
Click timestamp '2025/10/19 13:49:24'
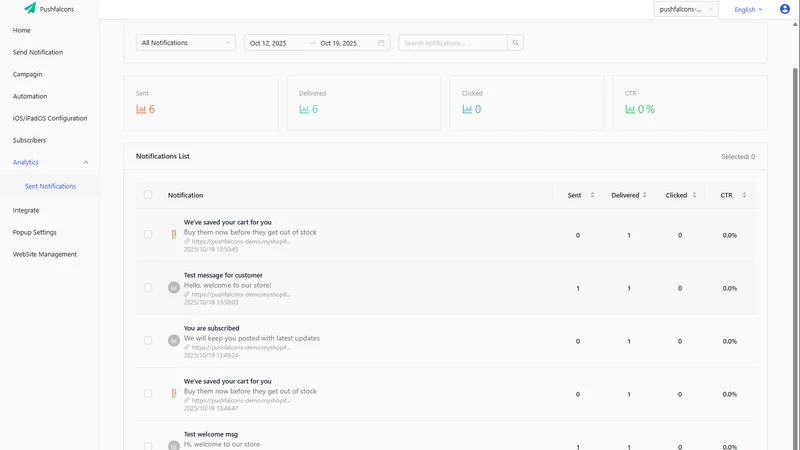(x=211, y=356)
